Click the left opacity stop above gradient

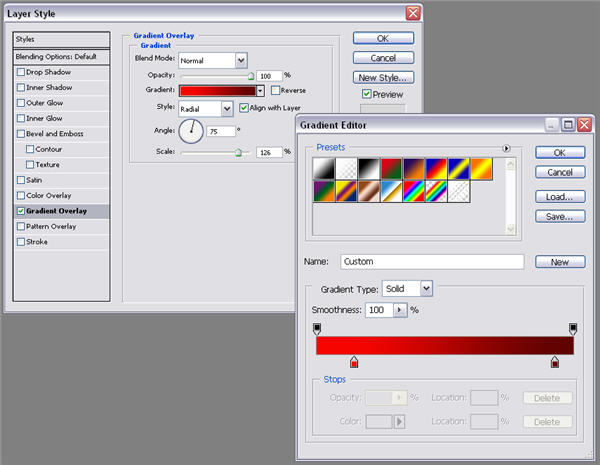click(318, 328)
